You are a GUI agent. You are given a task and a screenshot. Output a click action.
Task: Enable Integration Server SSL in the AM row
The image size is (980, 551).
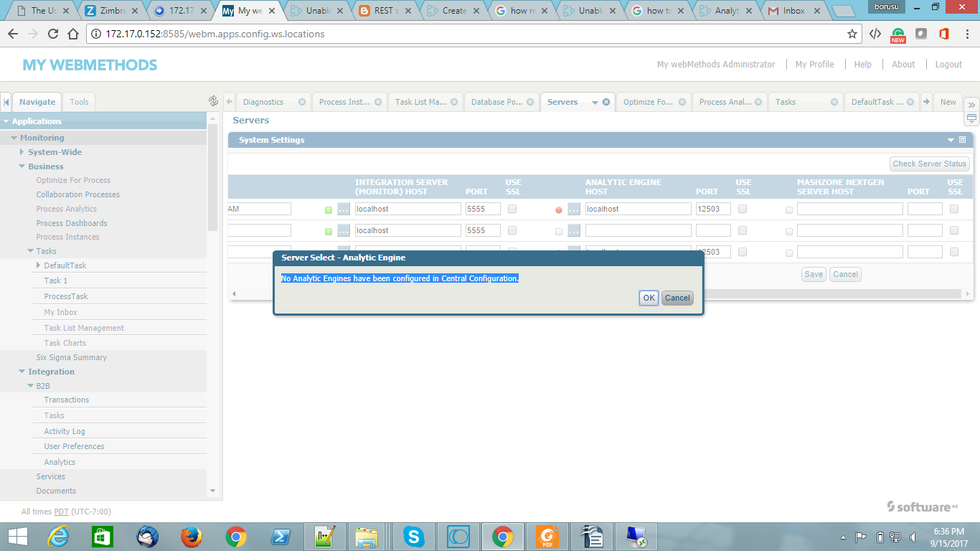512,209
